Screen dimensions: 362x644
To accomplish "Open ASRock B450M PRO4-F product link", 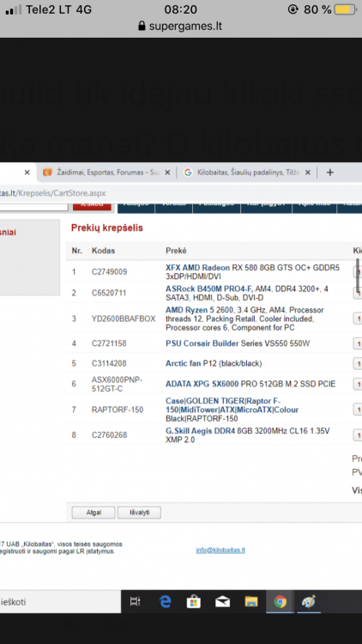I will (x=247, y=294).
